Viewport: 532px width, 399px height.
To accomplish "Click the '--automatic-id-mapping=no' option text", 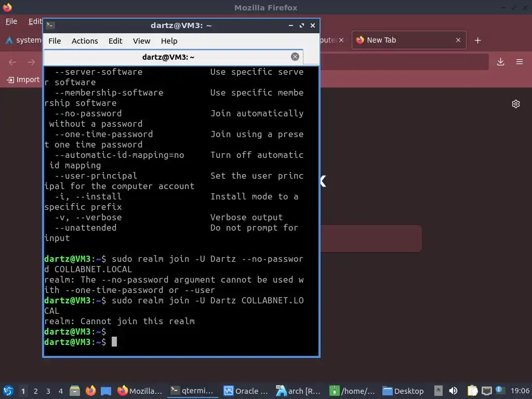I will [119, 155].
